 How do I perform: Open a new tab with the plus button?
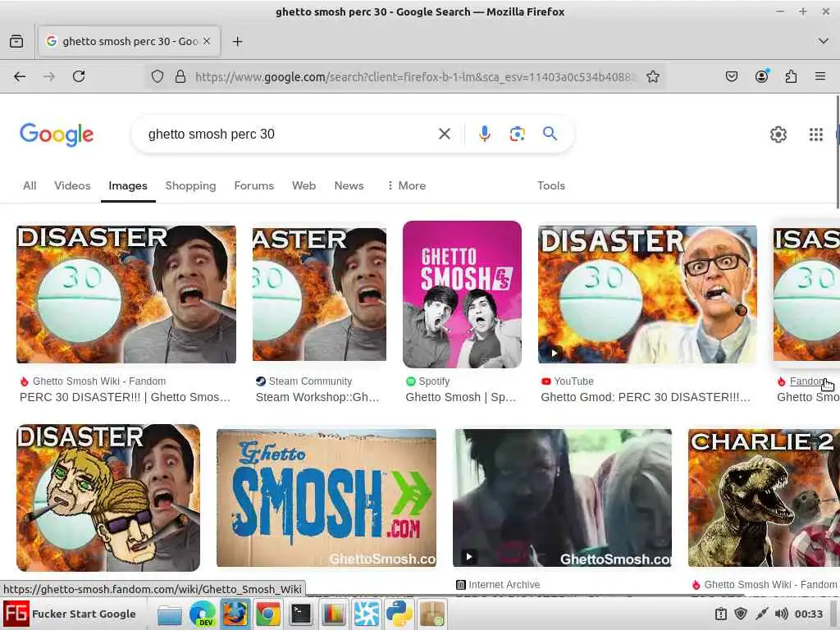(237, 41)
